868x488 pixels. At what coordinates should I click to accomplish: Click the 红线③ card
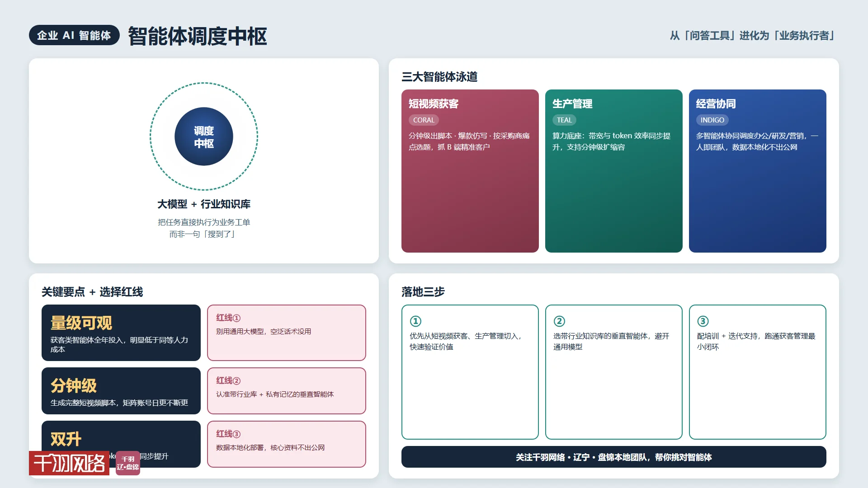pos(287,444)
